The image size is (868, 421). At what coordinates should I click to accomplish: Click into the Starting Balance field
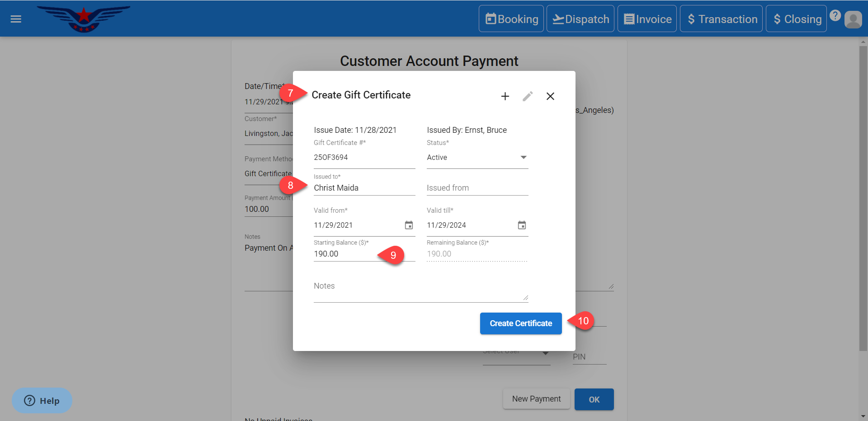[344, 254]
